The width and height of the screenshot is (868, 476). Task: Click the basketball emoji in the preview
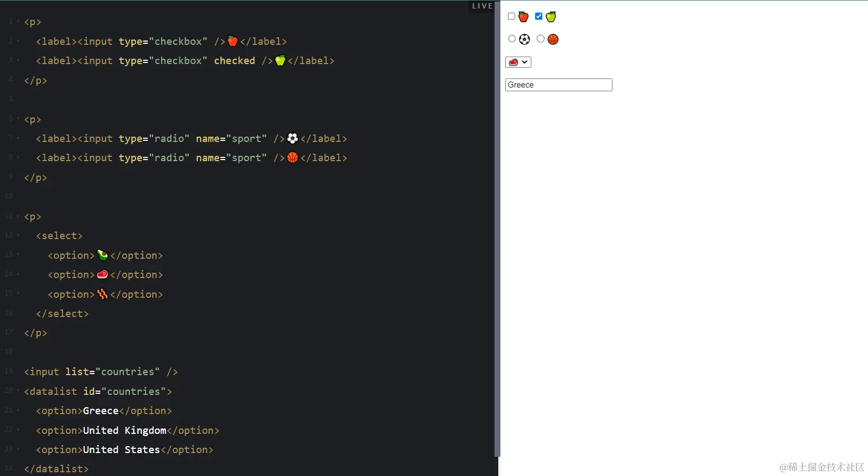click(x=553, y=39)
